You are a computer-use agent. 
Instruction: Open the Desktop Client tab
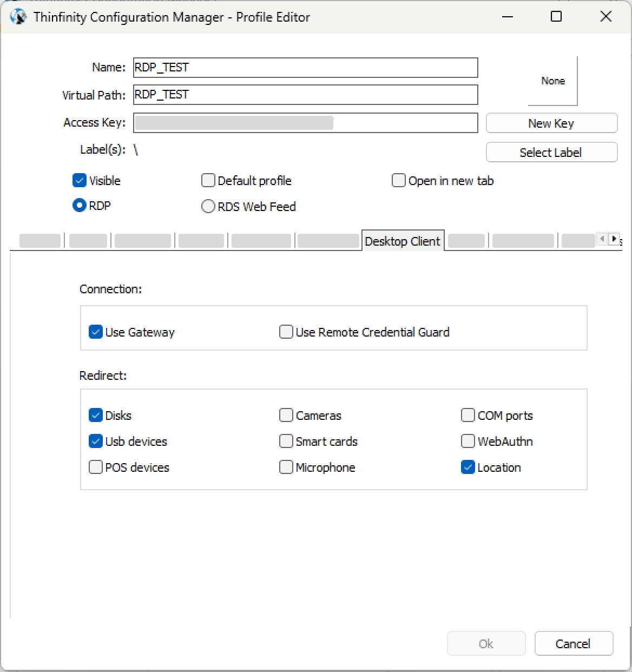click(402, 241)
